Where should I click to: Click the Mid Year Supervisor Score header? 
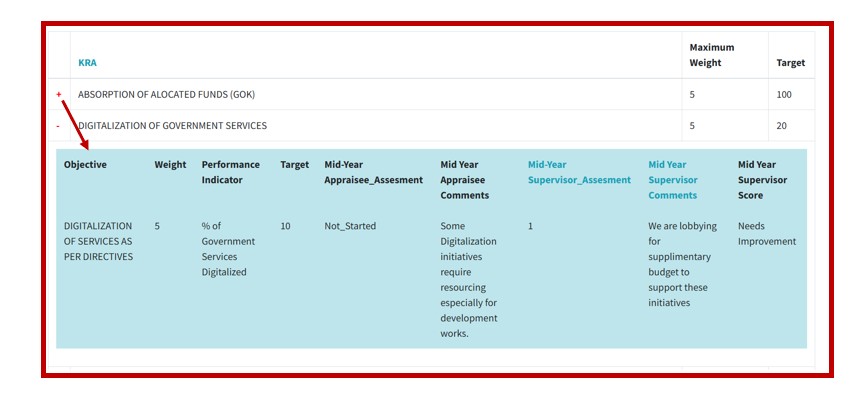tap(762, 180)
